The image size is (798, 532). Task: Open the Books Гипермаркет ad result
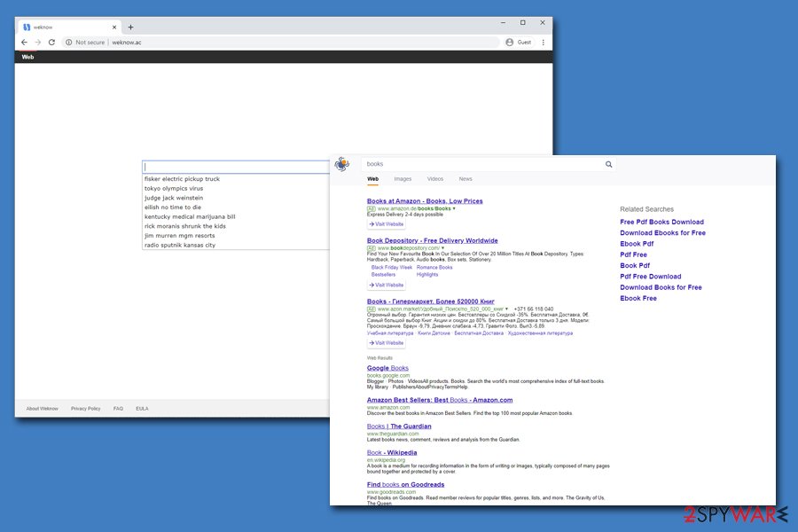[x=431, y=301]
